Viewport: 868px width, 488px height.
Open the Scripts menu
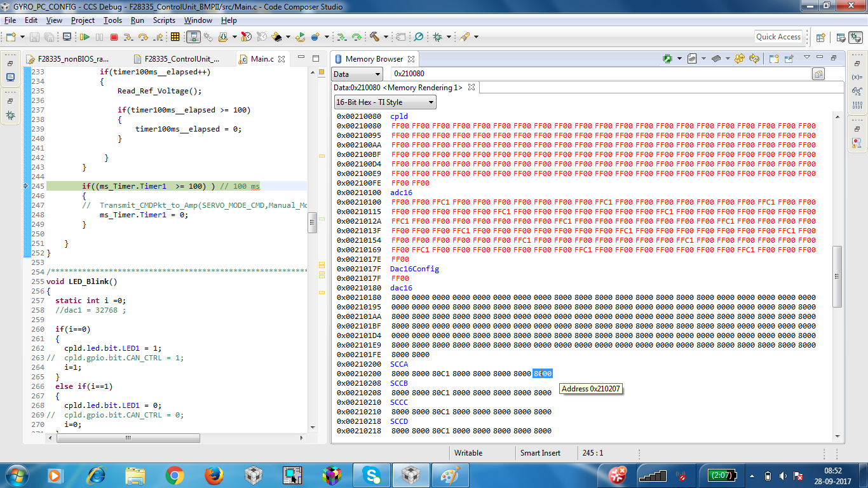pos(164,20)
